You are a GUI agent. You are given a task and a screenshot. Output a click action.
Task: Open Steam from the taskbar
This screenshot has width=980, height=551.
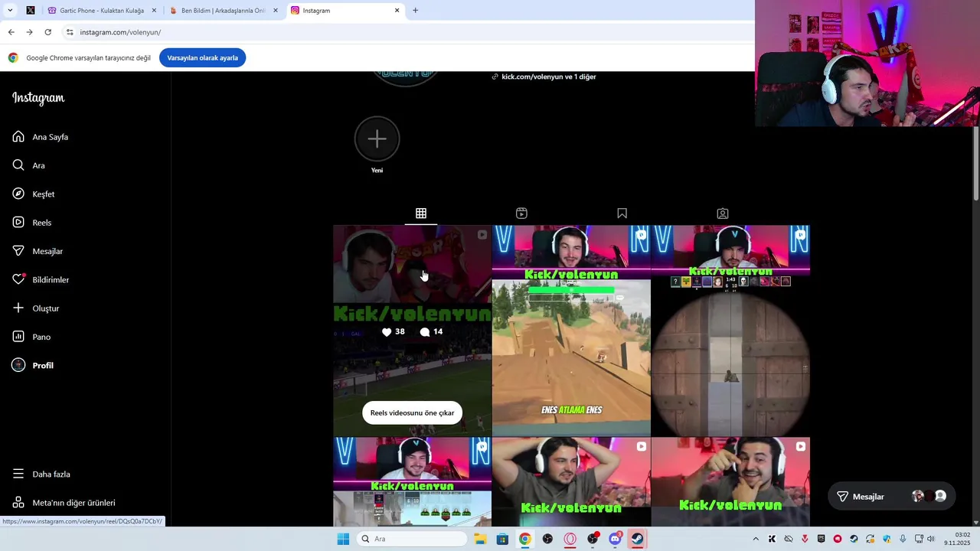pyautogui.click(x=637, y=539)
